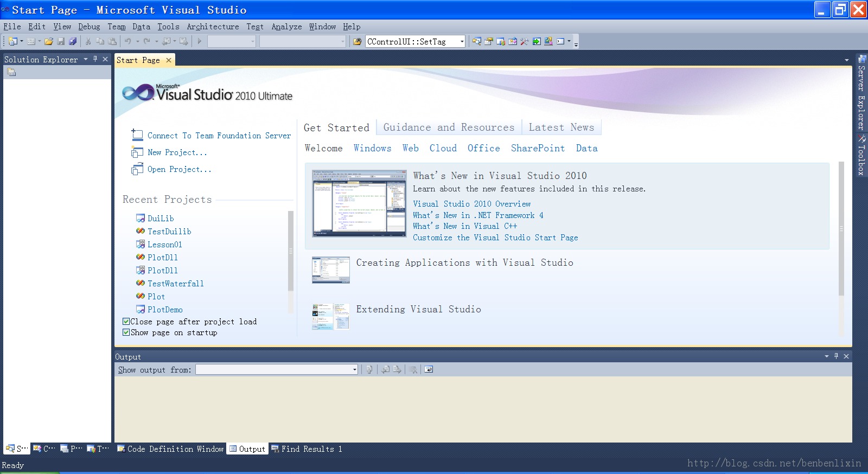868x474 pixels.
Task: Pin the Solution Explorer panel
Action: tap(95, 59)
